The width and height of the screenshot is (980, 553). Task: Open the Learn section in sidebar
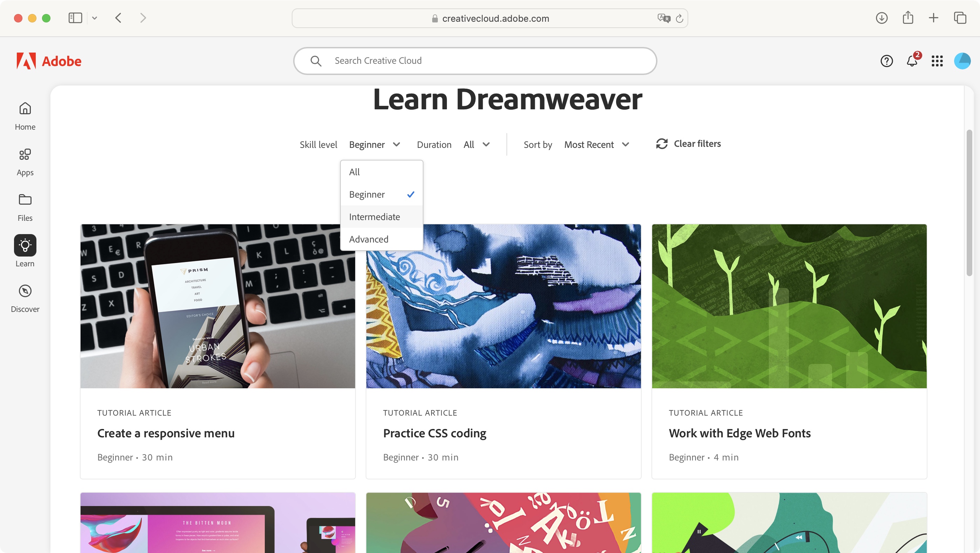coord(25,251)
